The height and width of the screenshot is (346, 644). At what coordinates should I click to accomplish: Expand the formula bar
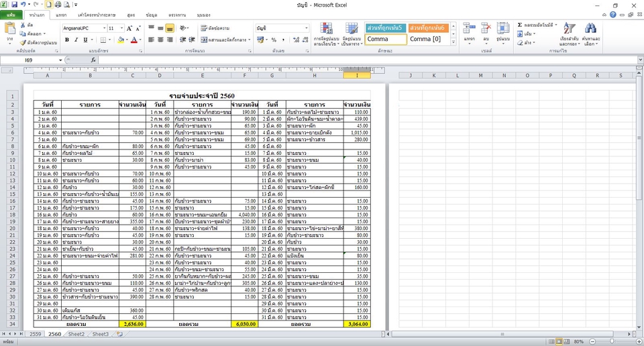pos(640,60)
